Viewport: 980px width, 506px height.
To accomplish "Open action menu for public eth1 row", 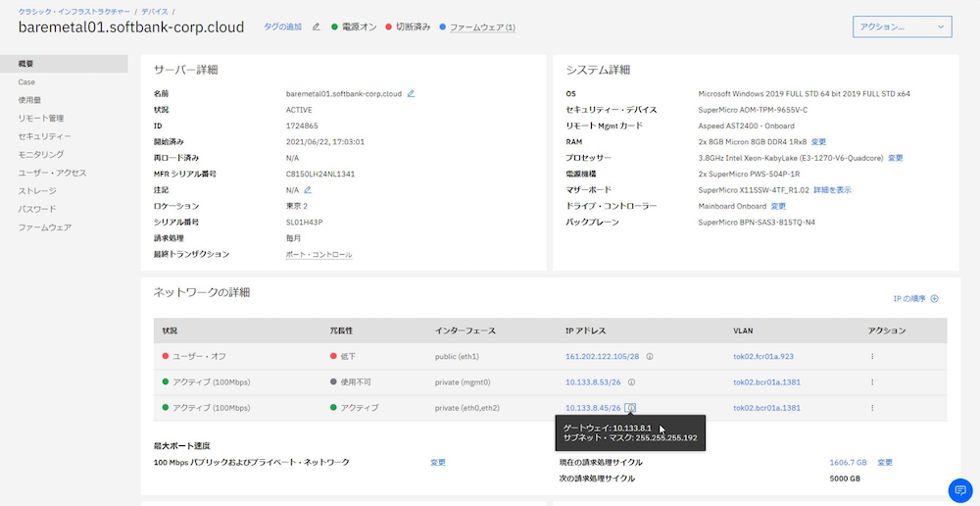I will point(872,356).
